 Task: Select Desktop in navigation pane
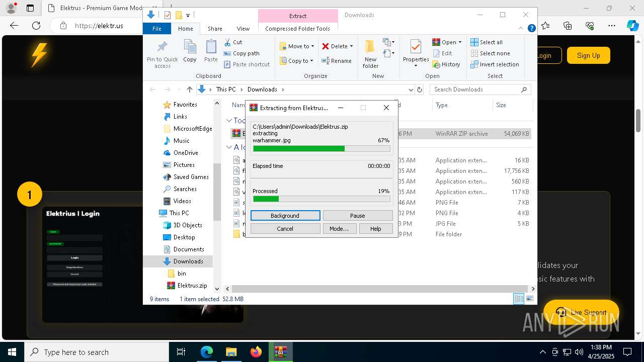coord(184,237)
